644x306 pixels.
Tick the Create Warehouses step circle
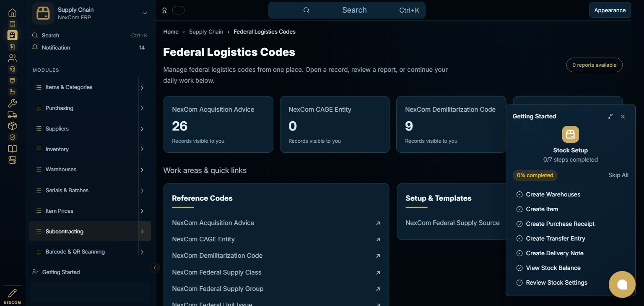519,194
